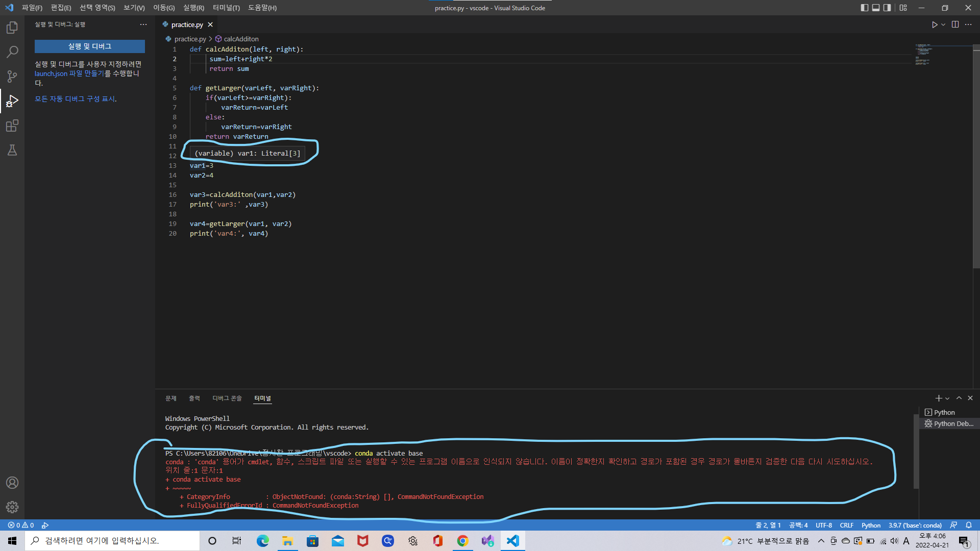Maximize the panel with up chevron

[959, 398]
